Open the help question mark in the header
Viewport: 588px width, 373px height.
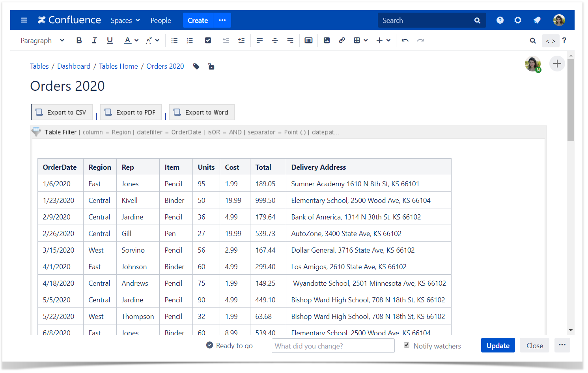click(x=500, y=20)
